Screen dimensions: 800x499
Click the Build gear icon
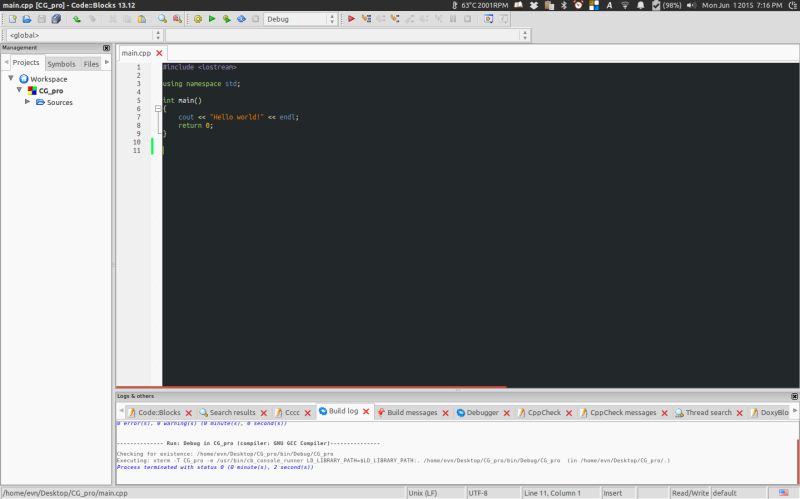[x=197, y=19]
